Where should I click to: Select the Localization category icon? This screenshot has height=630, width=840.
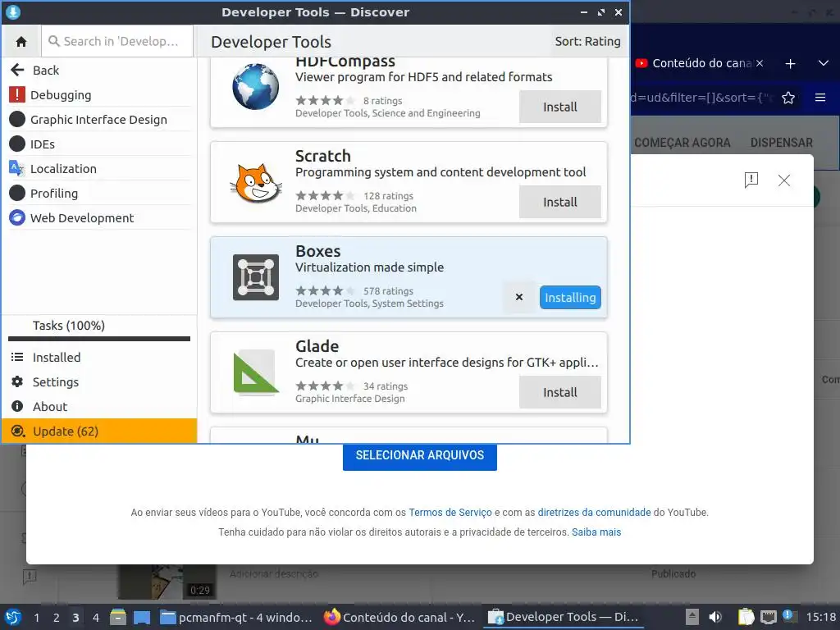click(17, 168)
